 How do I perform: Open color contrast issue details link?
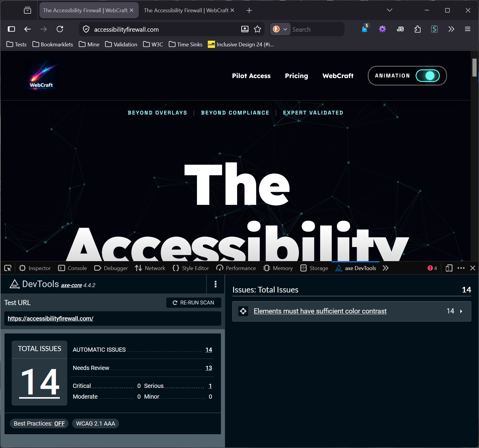click(320, 311)
